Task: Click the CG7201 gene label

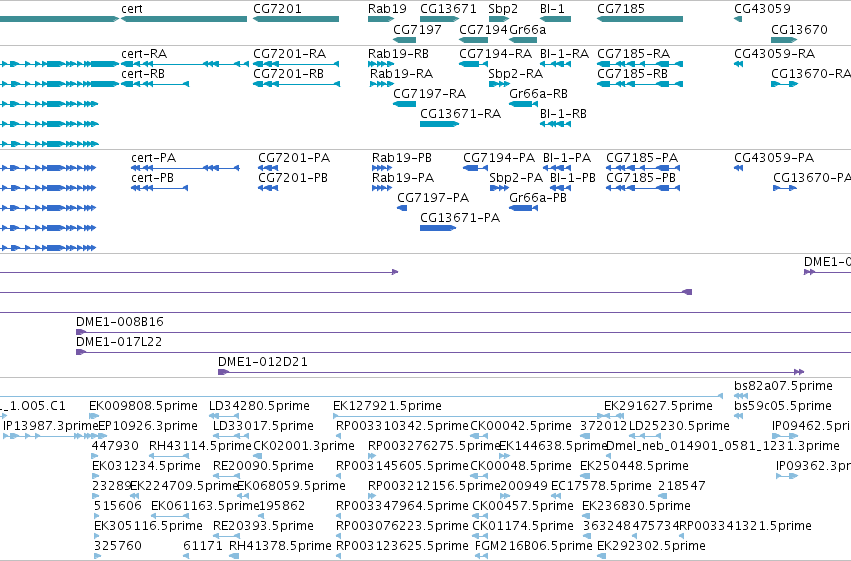Action: [x=277, y=9]
